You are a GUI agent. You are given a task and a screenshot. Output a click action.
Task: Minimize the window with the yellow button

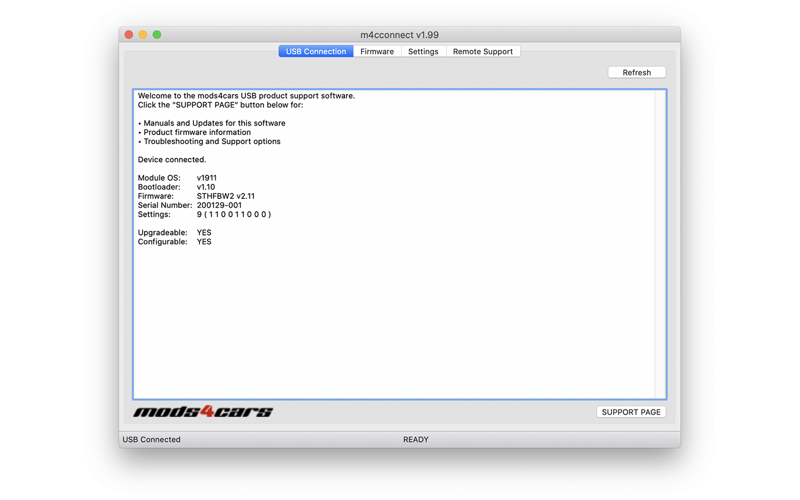(x=143, y=35)
